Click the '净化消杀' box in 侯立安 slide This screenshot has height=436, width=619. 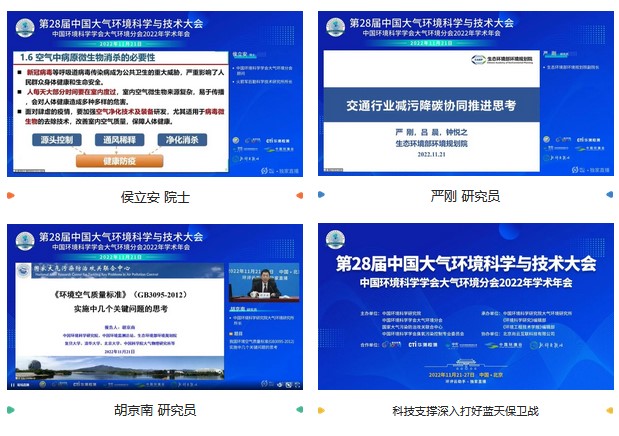click(182, 140)
